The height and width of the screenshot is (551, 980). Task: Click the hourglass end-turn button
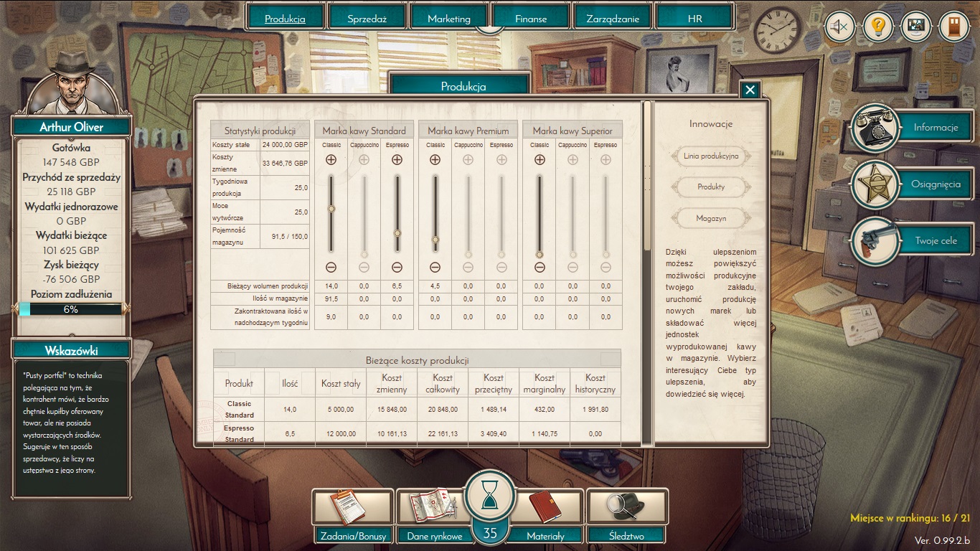click(x=490, y=496)
